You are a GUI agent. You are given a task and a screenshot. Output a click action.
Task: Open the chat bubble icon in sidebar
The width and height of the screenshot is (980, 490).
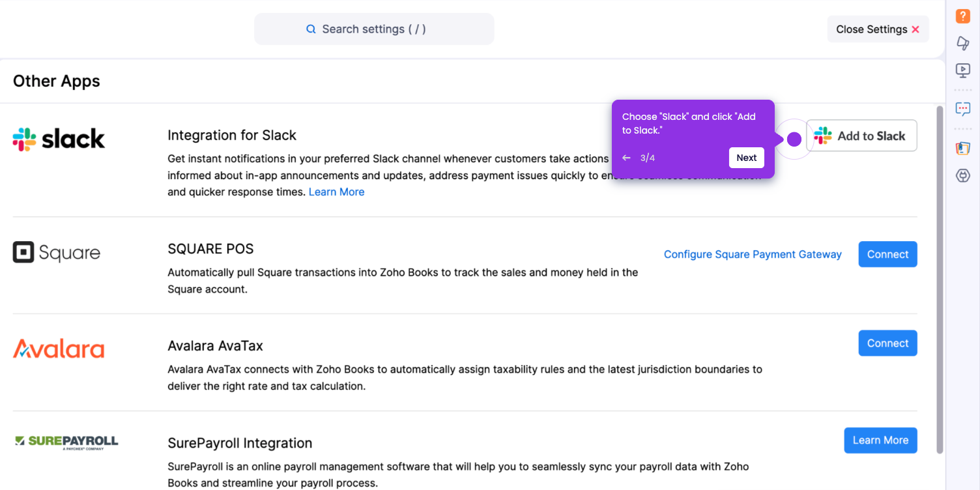(963, 109)
